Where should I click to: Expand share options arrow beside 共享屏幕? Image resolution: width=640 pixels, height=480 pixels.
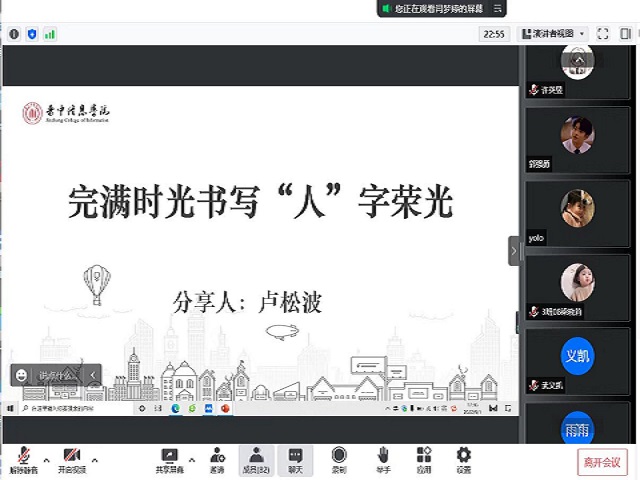pyautogui.click(x=192, y=460)
